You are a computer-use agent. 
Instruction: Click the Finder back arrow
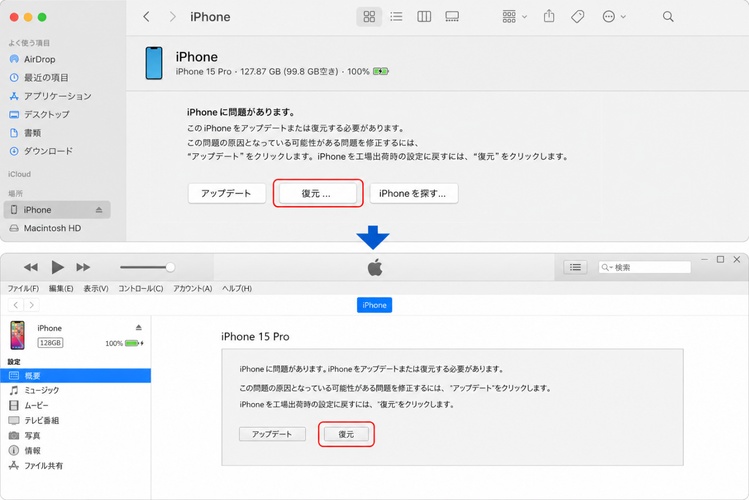click(146, 17)
